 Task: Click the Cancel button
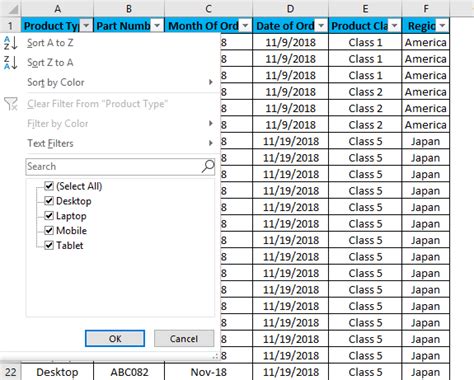[x=184, y=339]
